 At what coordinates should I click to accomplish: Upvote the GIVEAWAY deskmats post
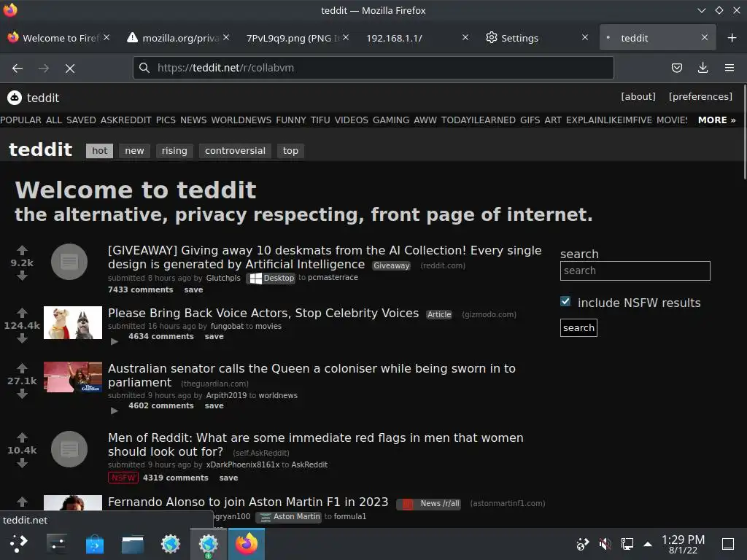coord(22,250)
